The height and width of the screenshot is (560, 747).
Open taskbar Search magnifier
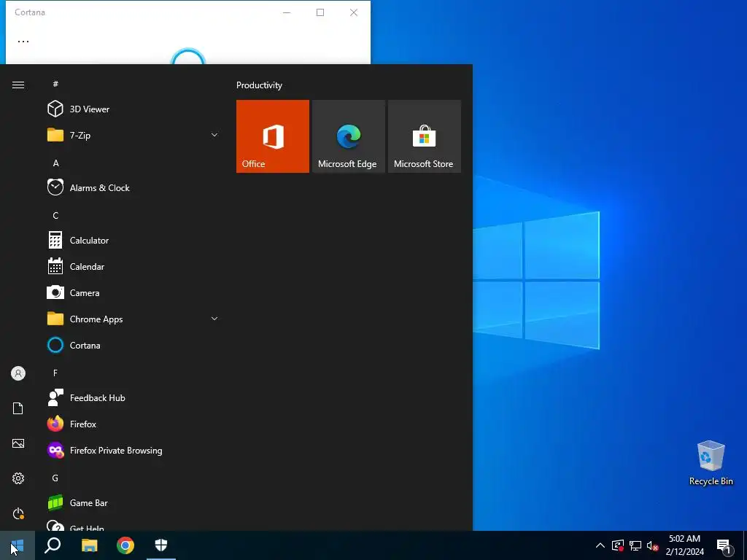click(x=53, y=545)
